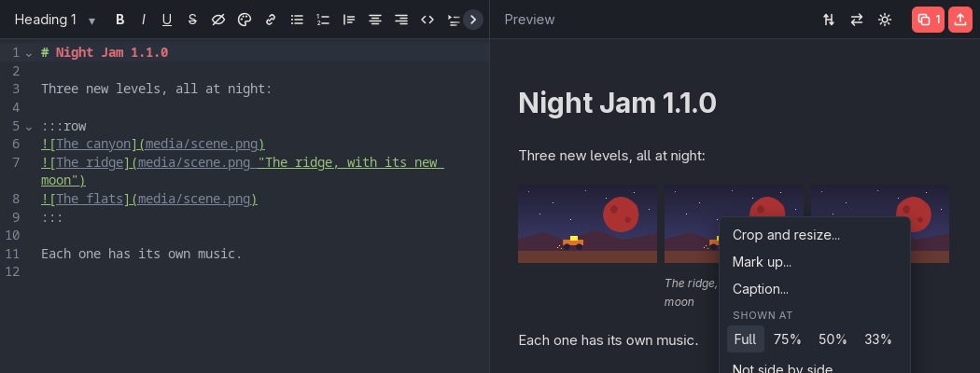Click the spoiler hidden-eye icon
Image resolution: width=980 pixels, height=373 pixels.
217,20
